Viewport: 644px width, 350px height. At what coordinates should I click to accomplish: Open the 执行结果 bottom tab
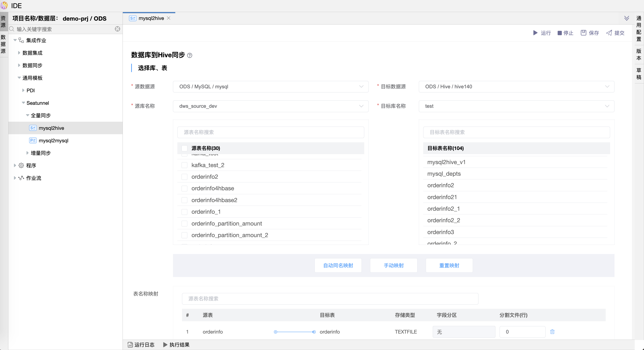point(176,344)
